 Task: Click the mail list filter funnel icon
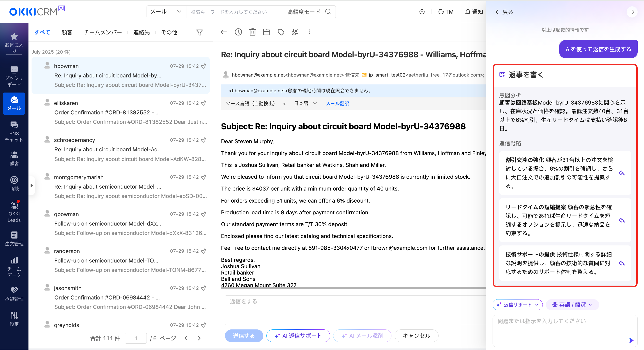199,32
